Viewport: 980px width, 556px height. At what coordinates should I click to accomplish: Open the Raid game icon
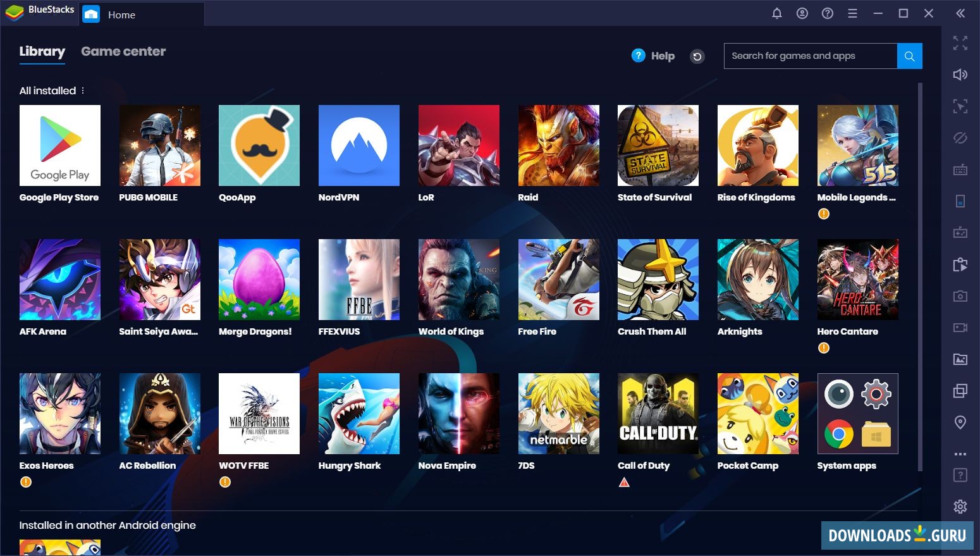[559, 145]
